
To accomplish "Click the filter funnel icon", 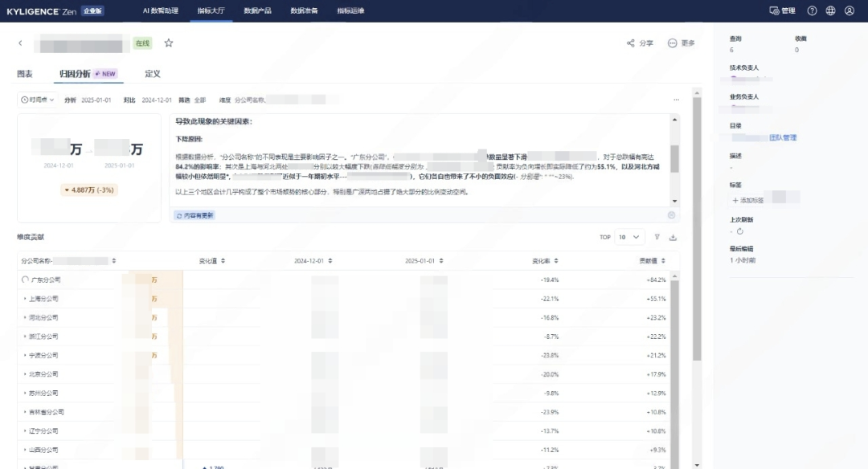I will pyautogui.click(x=657, y=237).
